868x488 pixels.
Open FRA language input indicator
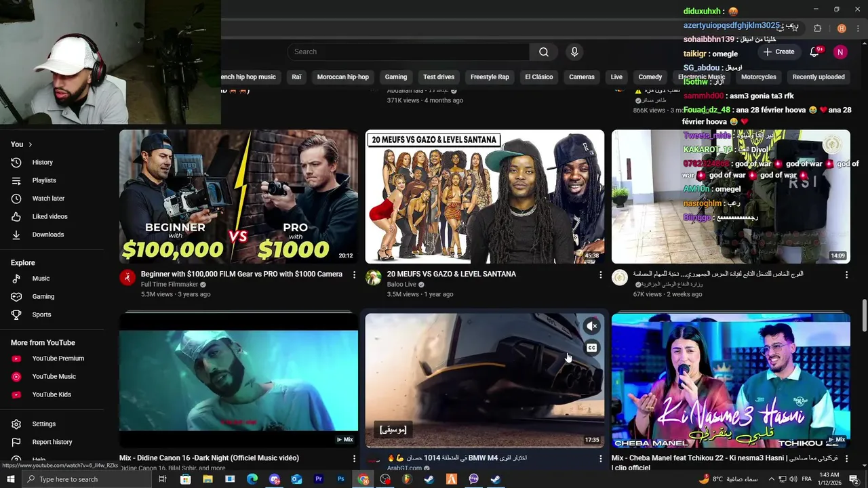[805, 479]
